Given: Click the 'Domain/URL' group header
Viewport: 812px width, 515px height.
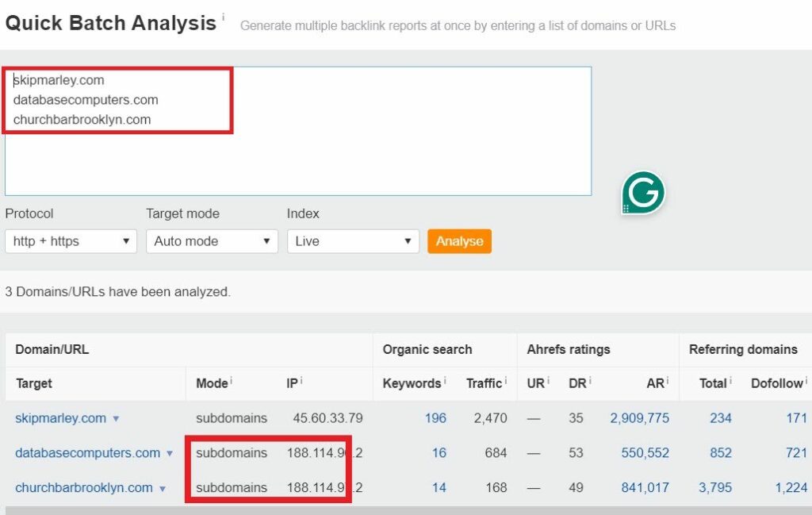Looking at the screenshot, I should [52, 349].
